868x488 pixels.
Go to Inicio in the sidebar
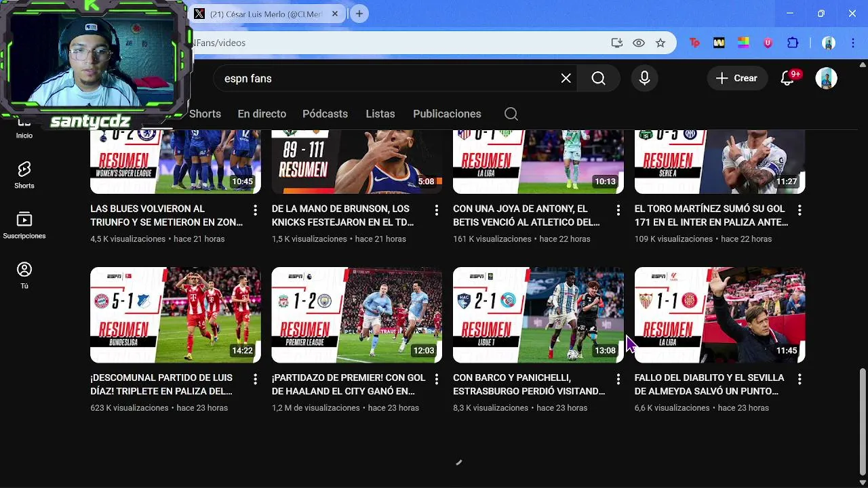coord(24,129)
